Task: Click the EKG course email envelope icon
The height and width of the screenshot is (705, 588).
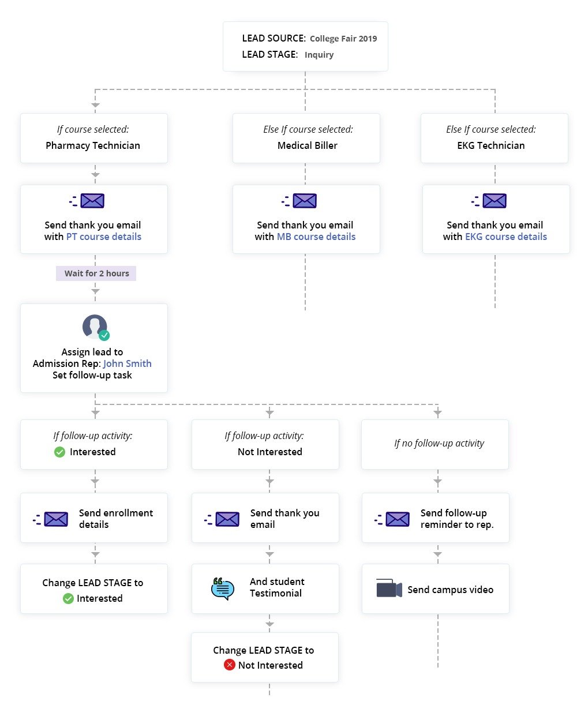Action: pos(494,201)
